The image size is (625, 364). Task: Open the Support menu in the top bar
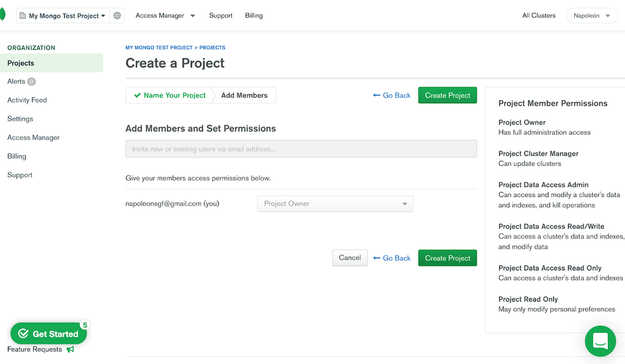(220, 15)
